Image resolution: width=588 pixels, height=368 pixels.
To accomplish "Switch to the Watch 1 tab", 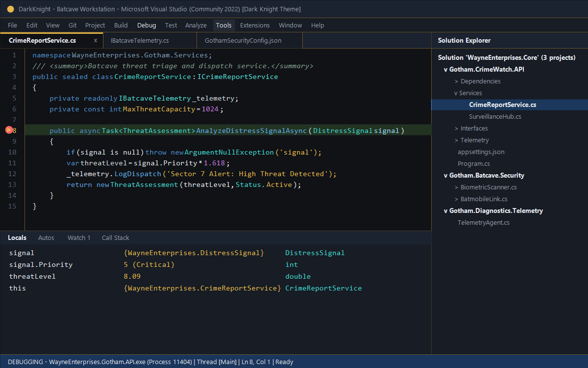I will [79, 237].
